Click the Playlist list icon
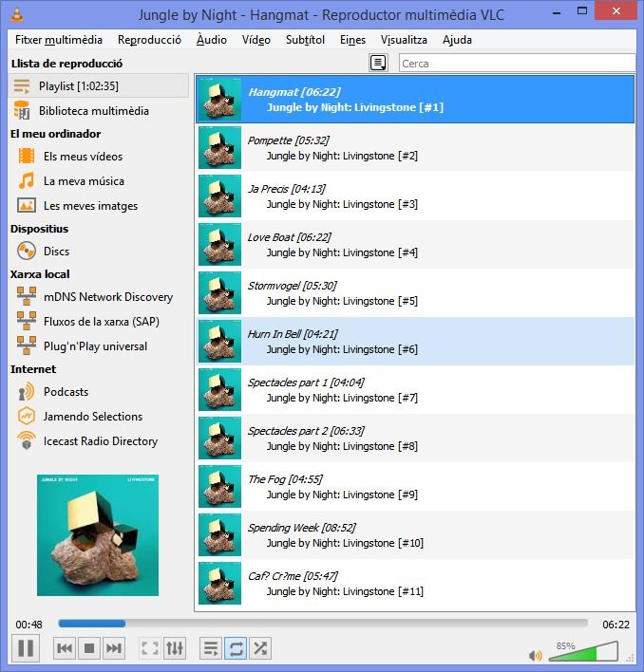Screen dimensions: 644x672 [x=22, y=85]
